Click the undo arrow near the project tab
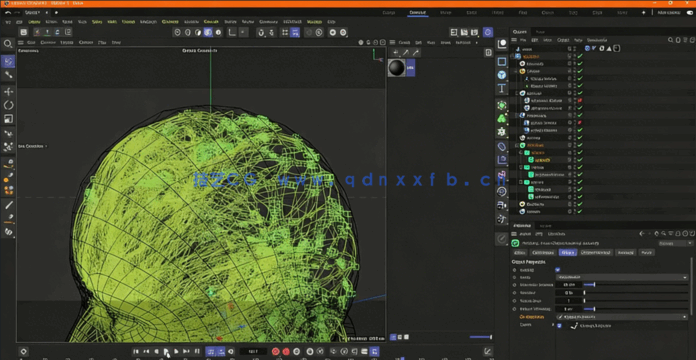This screenshot has width=696, height=360. (8, 12)
